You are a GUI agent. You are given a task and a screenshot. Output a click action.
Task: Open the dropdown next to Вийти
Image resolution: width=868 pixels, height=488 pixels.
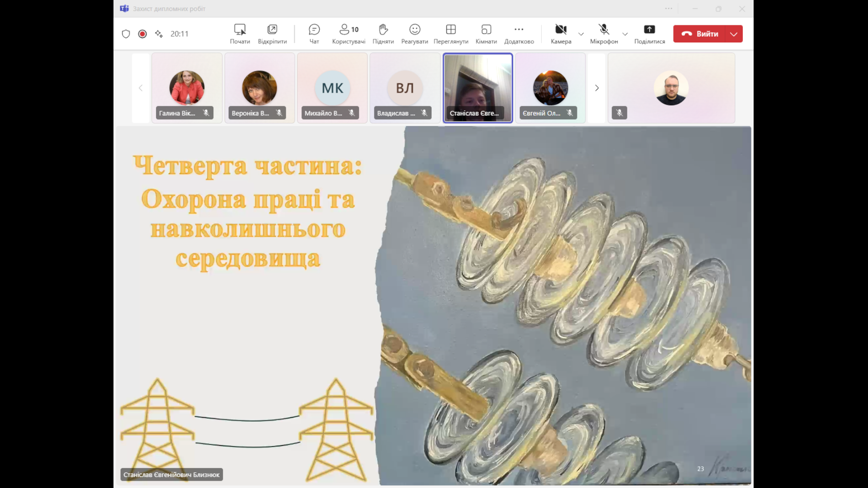click(734, 34)
